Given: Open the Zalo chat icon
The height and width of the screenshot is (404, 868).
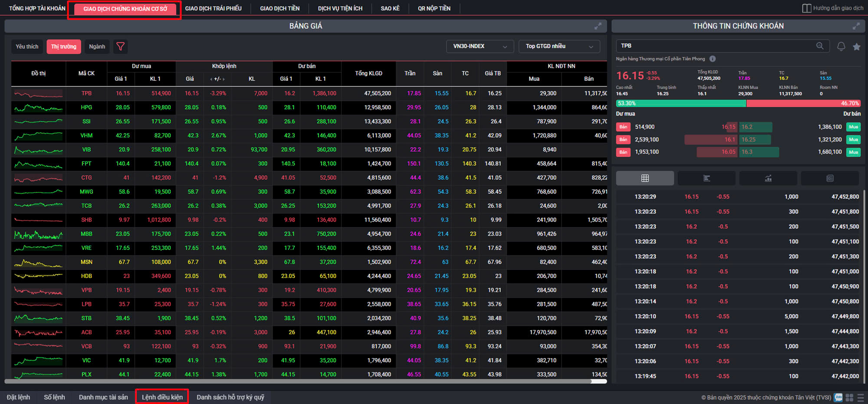Looking at the screenshot, I should [x=838, y=397].
